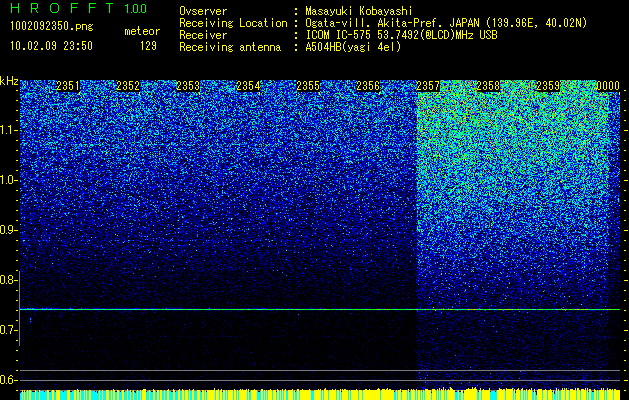
Task: Click the yellow signal level bar strip
Action: [x=320, y=394]
